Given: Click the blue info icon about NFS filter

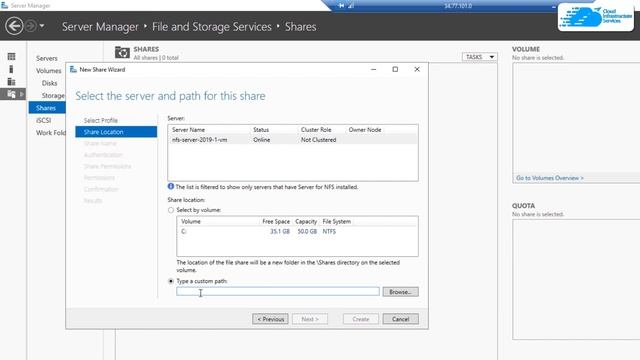Looking at the screenshot, I should click(x=171, y=187).
